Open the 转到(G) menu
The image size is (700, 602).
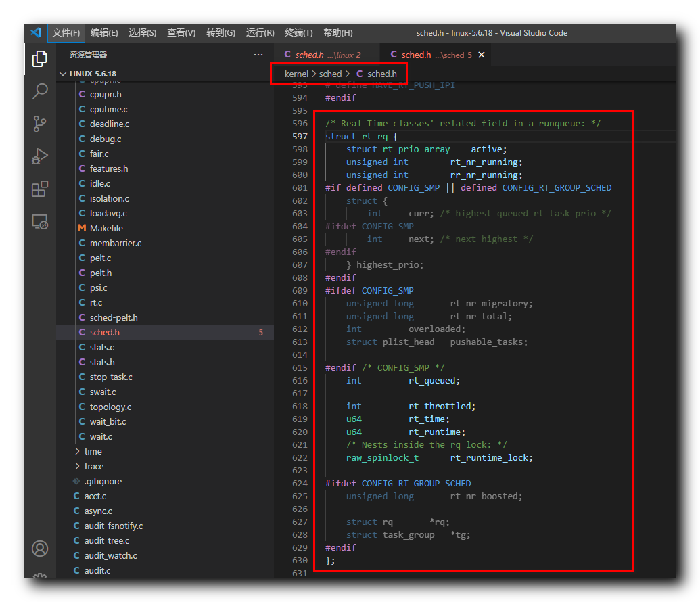[220, 33]
